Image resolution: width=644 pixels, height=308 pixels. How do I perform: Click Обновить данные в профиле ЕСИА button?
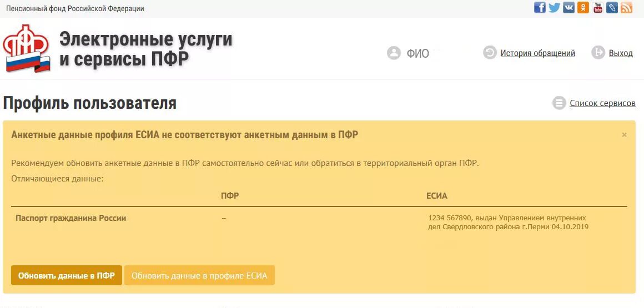[200, 276]
